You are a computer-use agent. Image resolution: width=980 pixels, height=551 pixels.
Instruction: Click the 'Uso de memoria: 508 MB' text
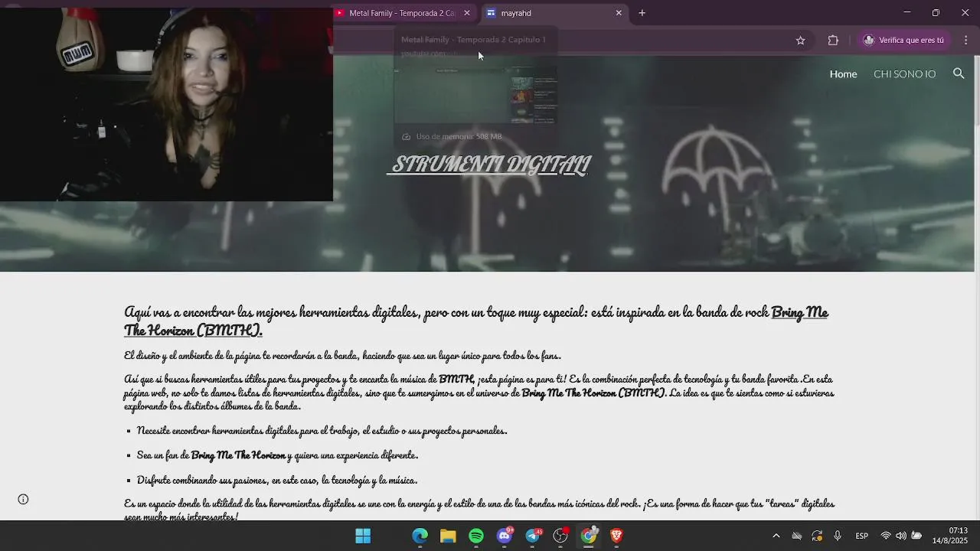pyautogui.click(x=459, y=137)
